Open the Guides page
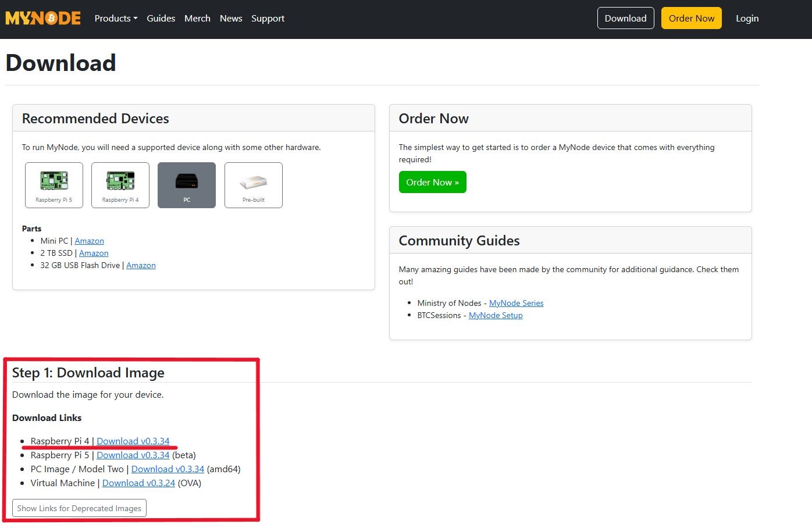 161,18
